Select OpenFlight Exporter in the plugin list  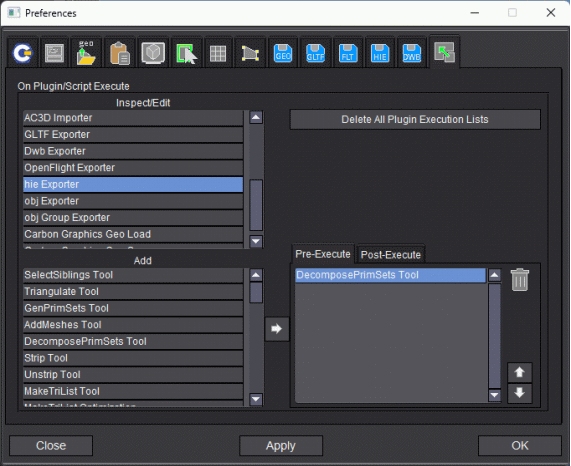pyautogui.click(x=133, y=167)
